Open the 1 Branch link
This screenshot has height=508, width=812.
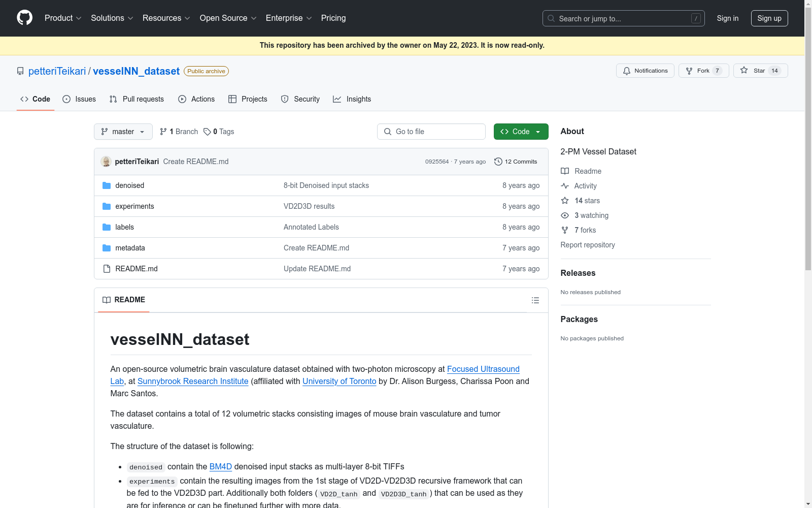(x=179, y=132)
